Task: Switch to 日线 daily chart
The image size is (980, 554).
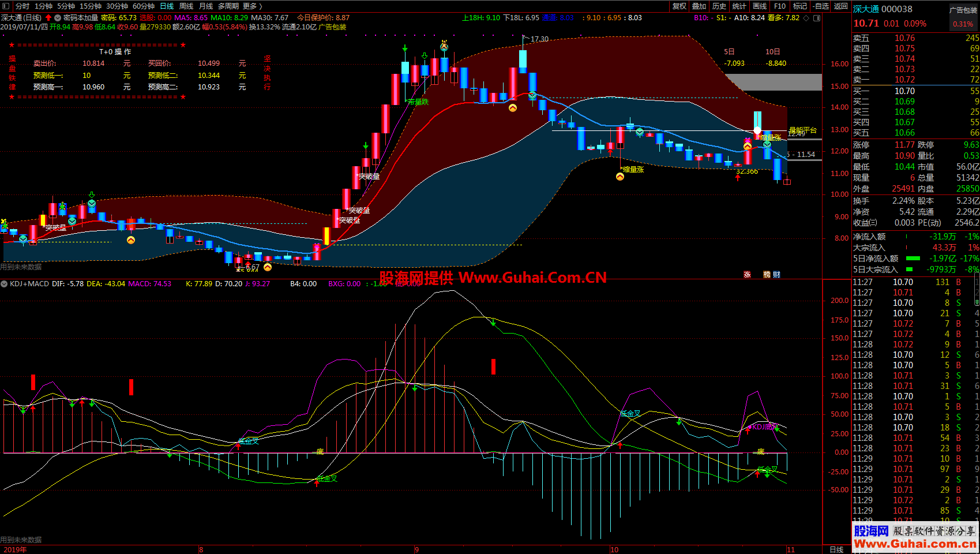Action: (x=167, y=6)
